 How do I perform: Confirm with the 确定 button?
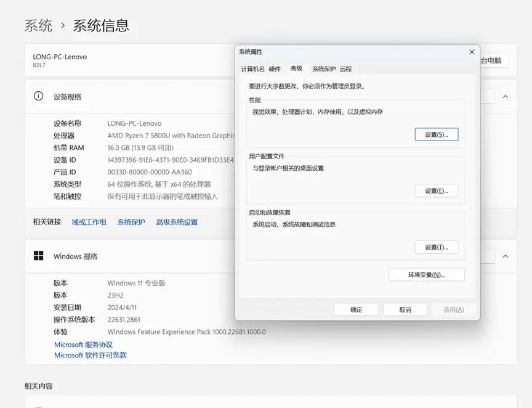coord(356,309)
